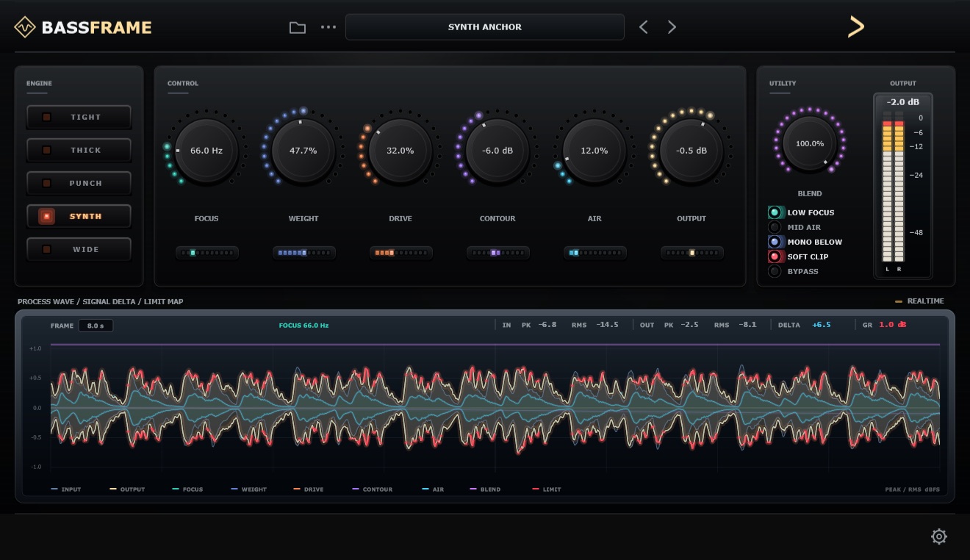Enable the Mid Air toggle

pyautogui.click(x=774, y=227)
